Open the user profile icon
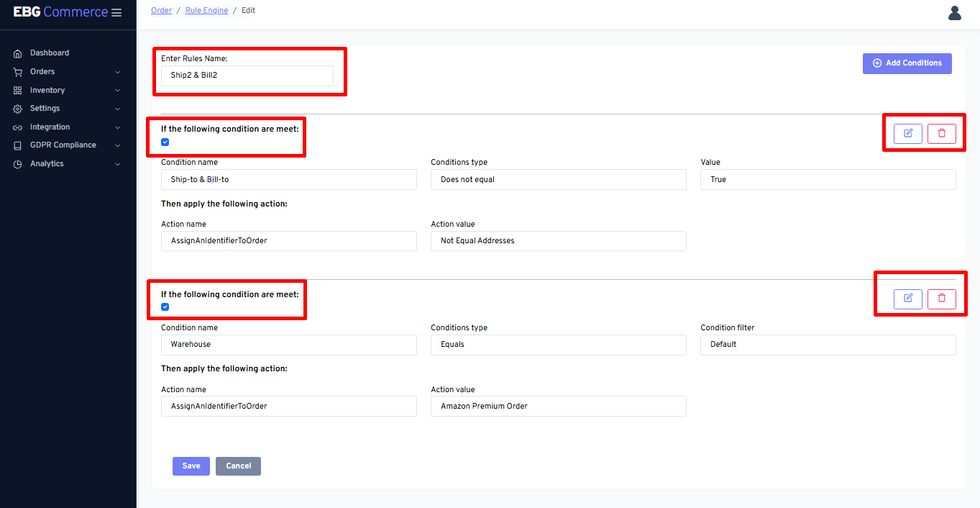980x508 pixels. pyautogui.click(x=954, y=13)
